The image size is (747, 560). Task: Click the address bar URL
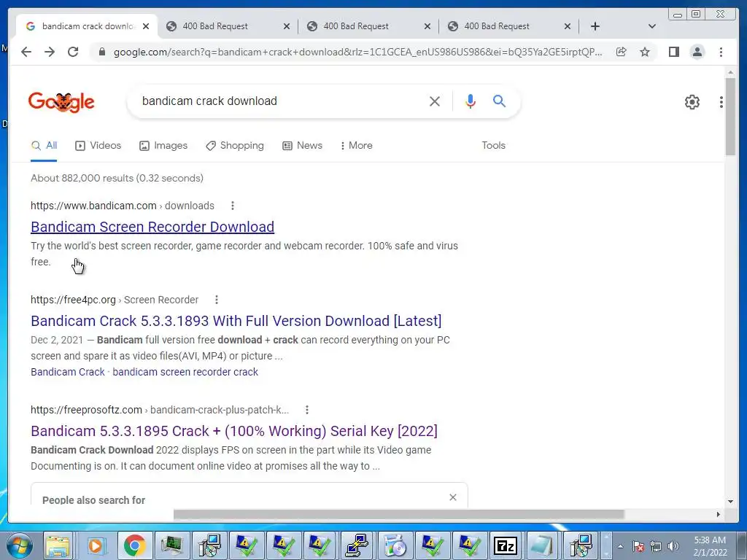coord(357,52)
